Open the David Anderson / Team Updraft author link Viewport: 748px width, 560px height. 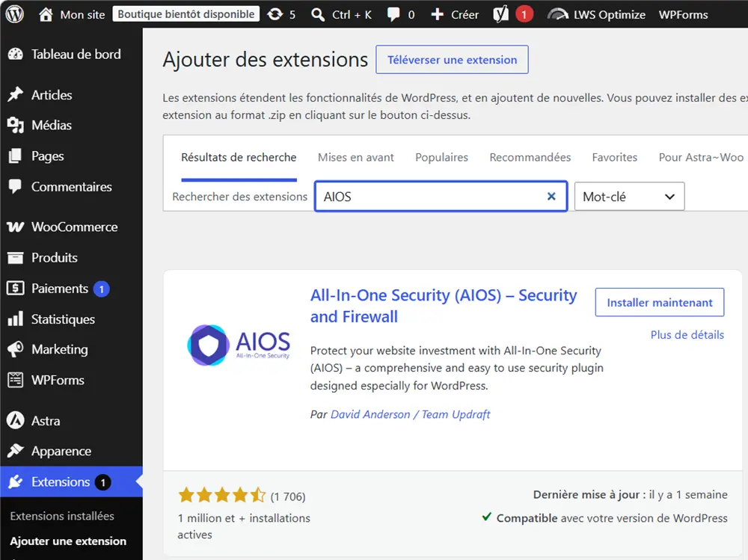[x=410, y=414]
